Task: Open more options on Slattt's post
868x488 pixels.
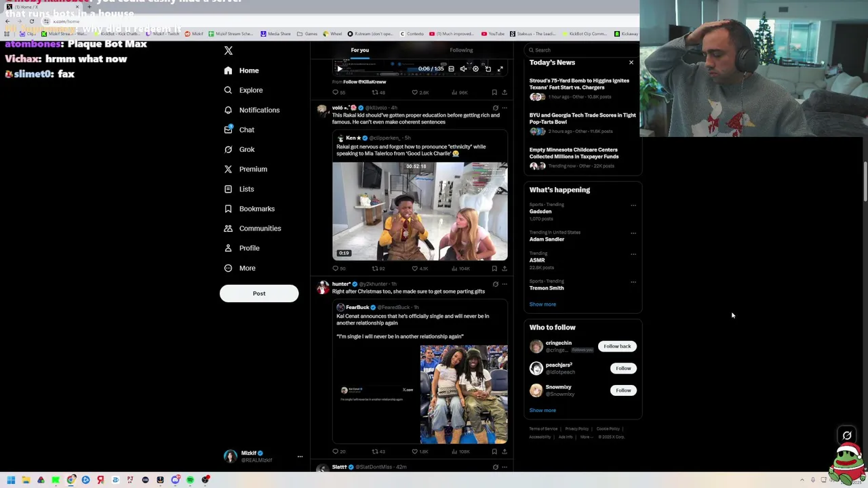Action: 504,467
